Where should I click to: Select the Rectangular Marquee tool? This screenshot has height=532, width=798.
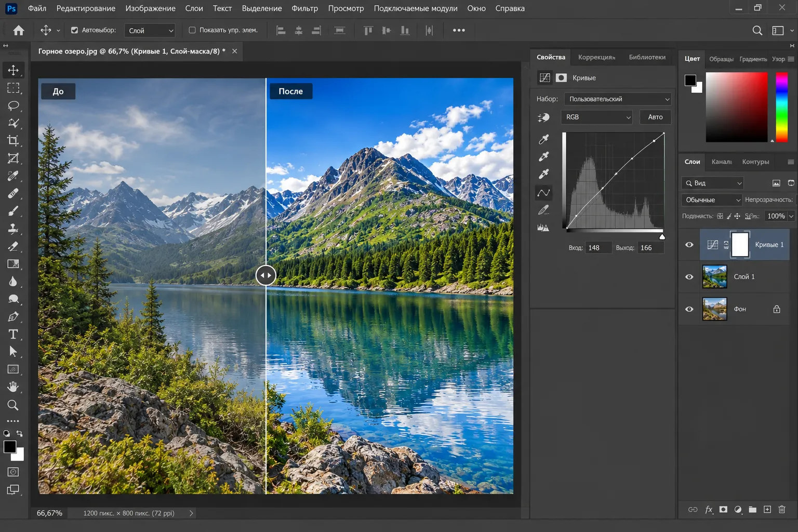coord(14,88)
